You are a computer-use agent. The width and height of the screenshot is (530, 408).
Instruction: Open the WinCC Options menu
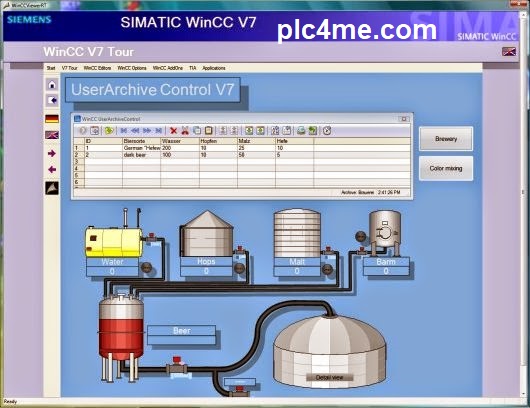[132, 68]
